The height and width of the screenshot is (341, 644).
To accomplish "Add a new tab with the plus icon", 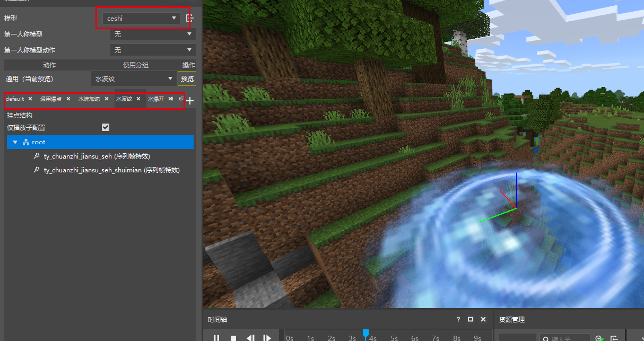I will (190, 101).
